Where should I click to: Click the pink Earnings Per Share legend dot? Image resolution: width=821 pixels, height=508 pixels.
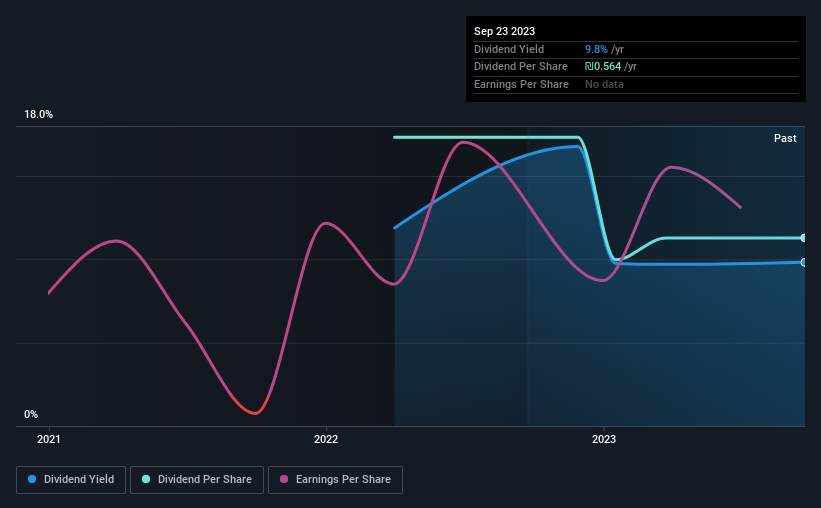tap(284, 479)
